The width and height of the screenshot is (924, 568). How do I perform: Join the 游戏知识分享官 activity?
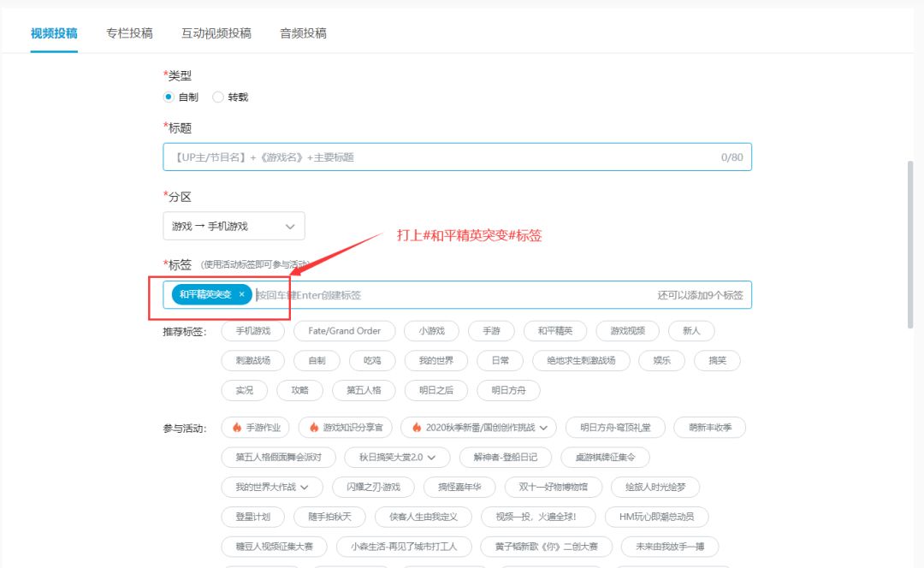[x=346, y=428]
